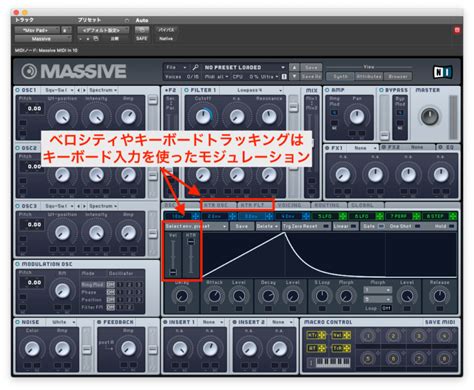The image size is (474, 390).
Task: Toggle the NOISE power button
Action: point(18,322)
